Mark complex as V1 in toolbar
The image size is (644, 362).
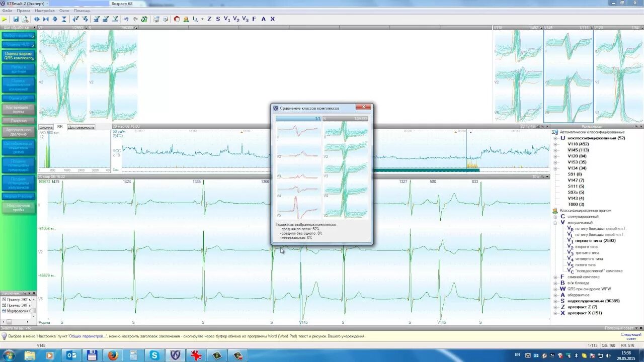pos(227,19)
